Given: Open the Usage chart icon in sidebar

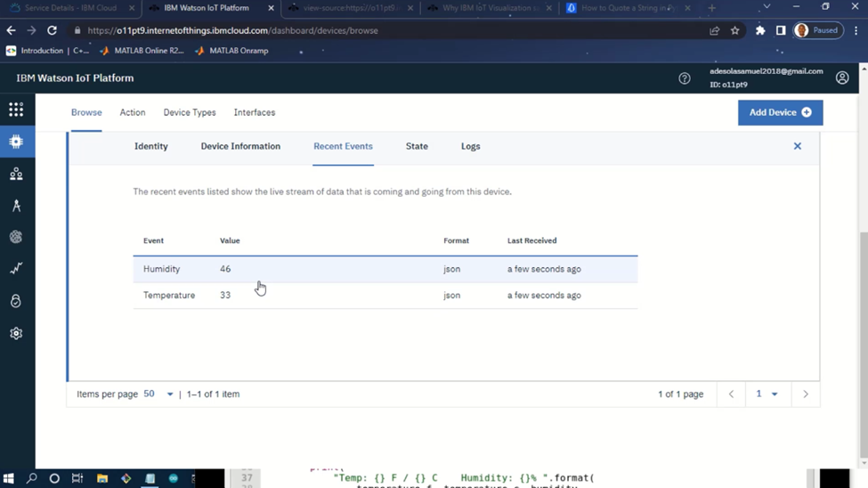Looking at the screenshot, I should (x=16, y=269).
